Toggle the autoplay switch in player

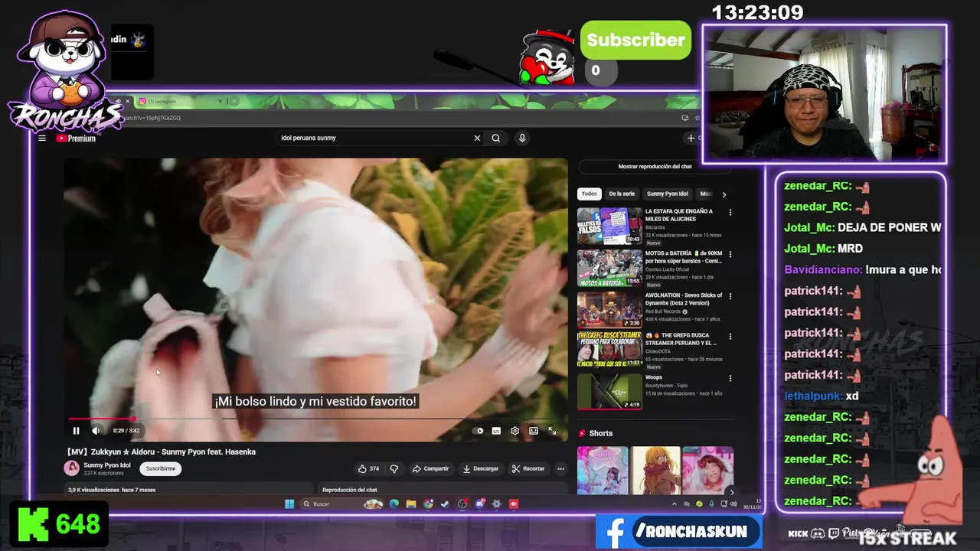tap(479, 431)
